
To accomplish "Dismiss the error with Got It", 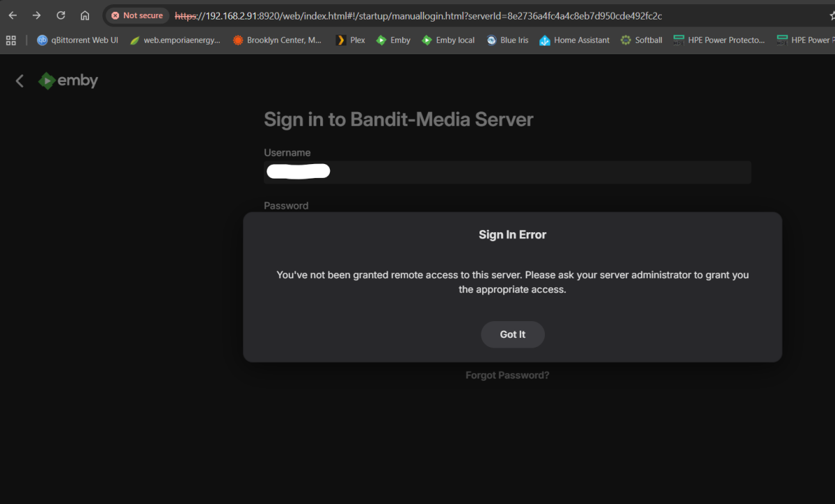I will [x=513, y=334].
